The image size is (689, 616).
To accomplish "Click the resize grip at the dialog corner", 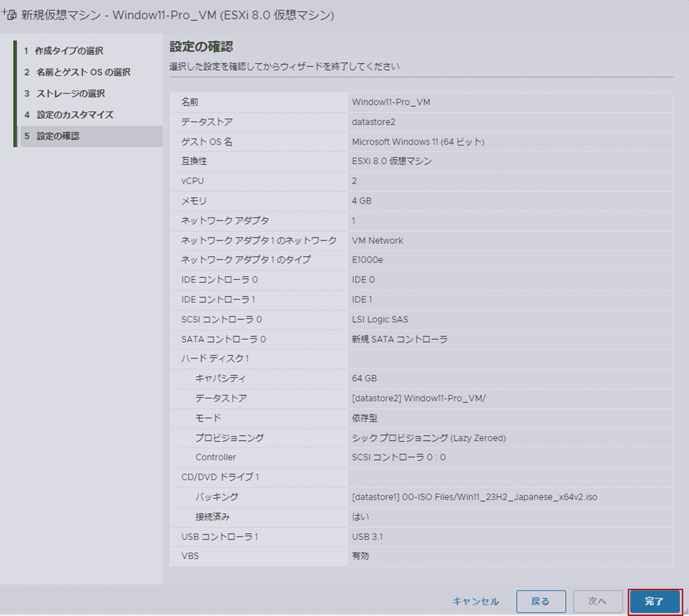I will pyautogui.click(x=684, y=612).
